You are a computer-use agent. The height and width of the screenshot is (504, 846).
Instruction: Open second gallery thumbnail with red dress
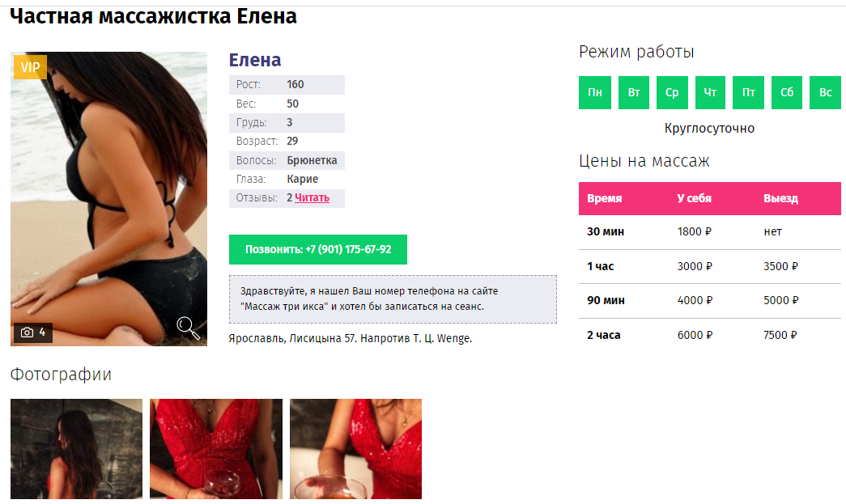pyautogui.click(x=216, y=448)
